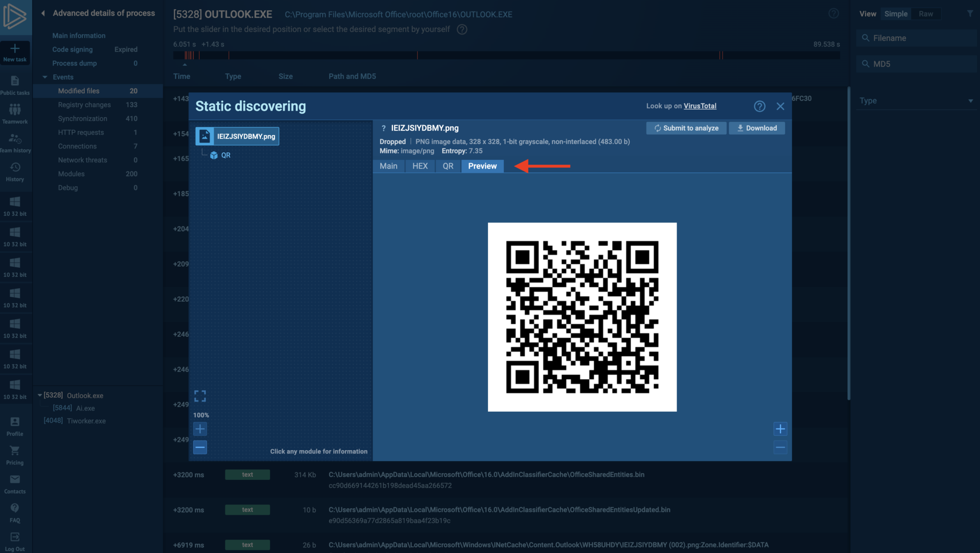Click the filter funnel icon in the top right
The image size is (980, 553).
click(969, 14)
